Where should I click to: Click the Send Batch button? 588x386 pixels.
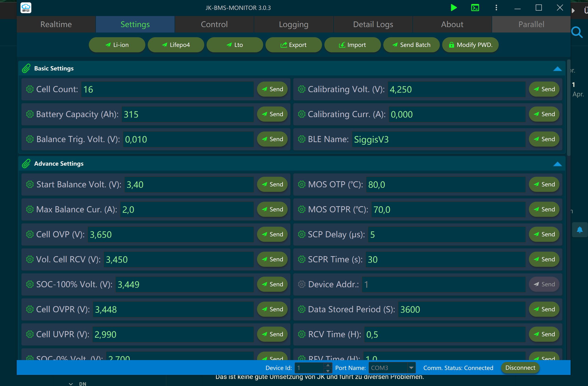pos(411,45)
